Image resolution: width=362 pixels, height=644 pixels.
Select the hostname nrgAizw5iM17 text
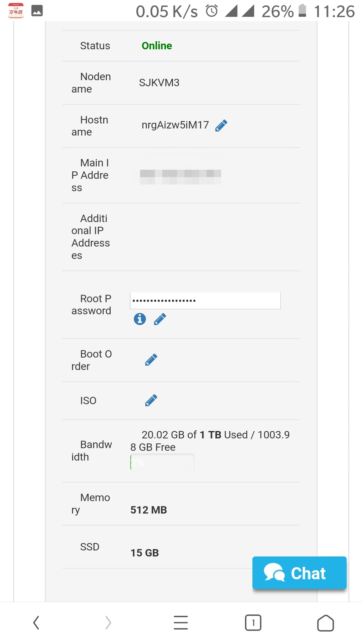point(175,125)
